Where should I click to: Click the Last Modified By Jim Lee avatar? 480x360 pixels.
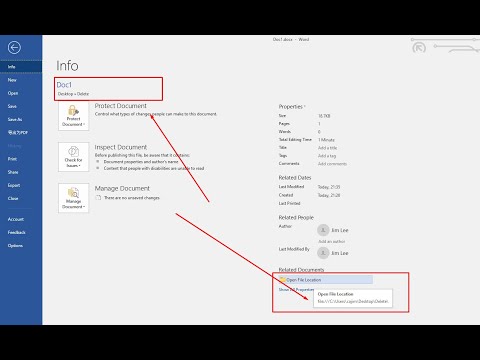click(323, 253)
